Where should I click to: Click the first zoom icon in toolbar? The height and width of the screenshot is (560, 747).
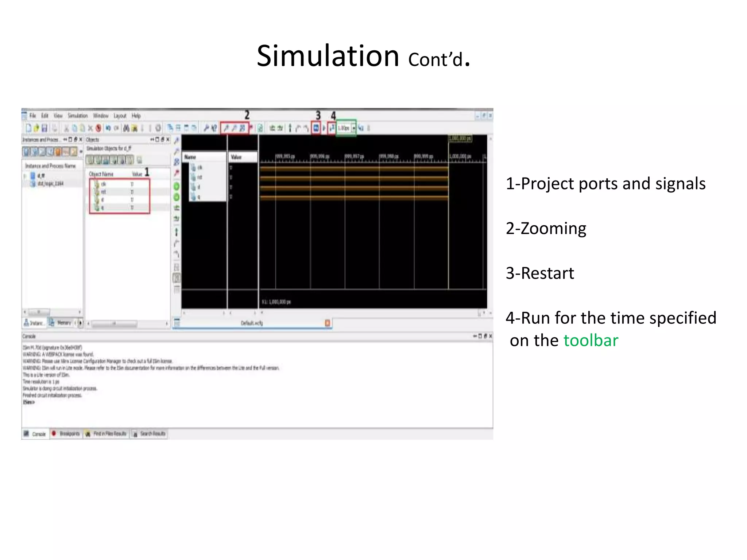click(226, 128)
